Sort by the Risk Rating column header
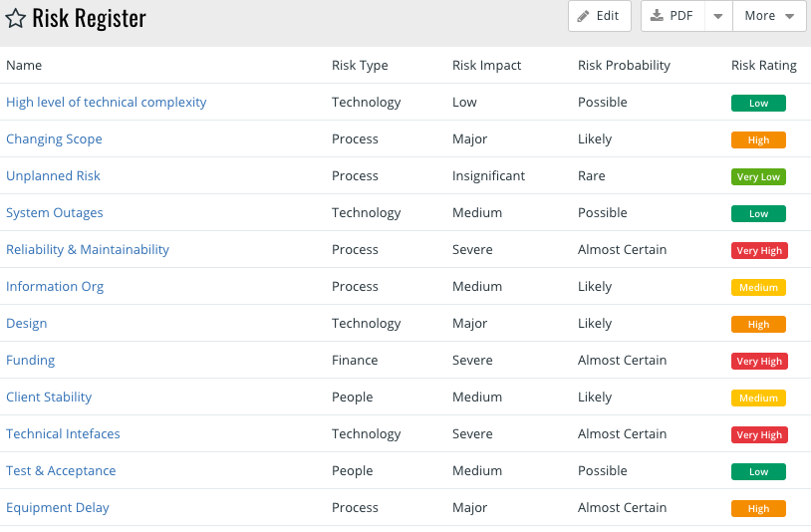The width and height of the screenshot is (811, 532). click(x=763, y=66)
